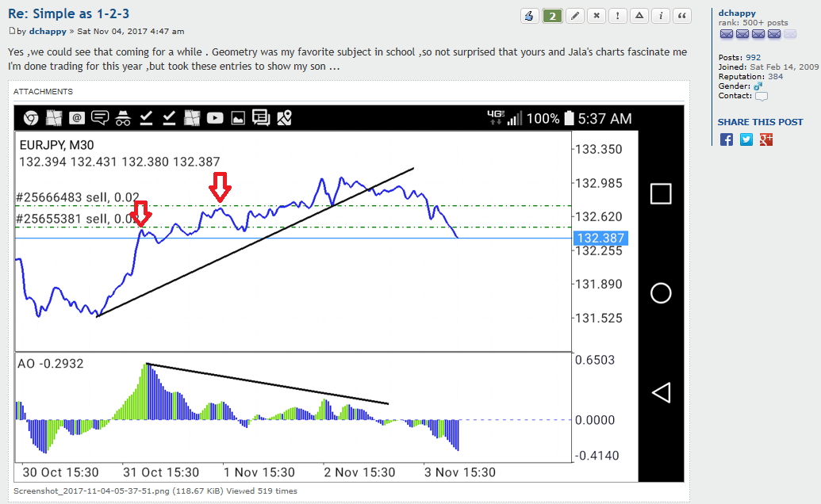Open the 384 reputation link

pyautogui.click(x=776, y=76)
